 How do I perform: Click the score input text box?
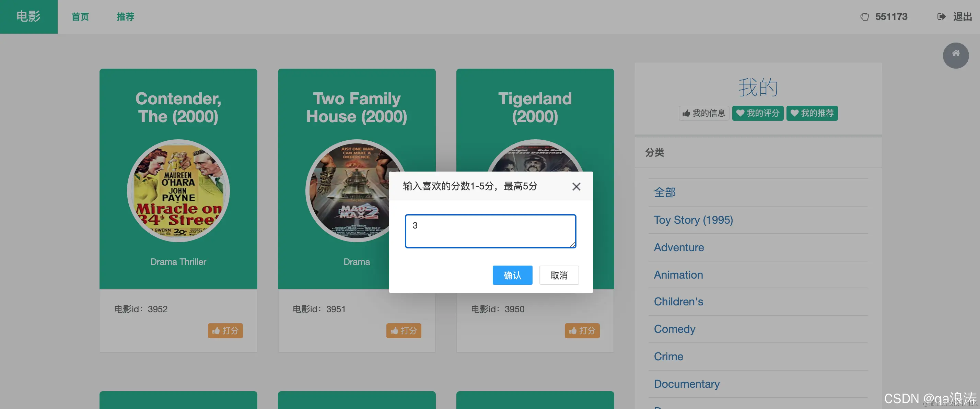click(490, 231)
